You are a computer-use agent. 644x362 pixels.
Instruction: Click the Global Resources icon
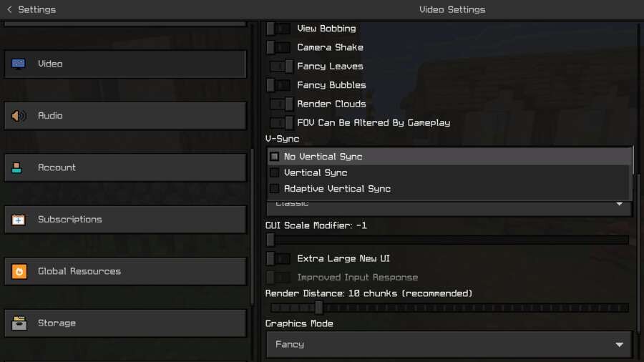(19, 272)
